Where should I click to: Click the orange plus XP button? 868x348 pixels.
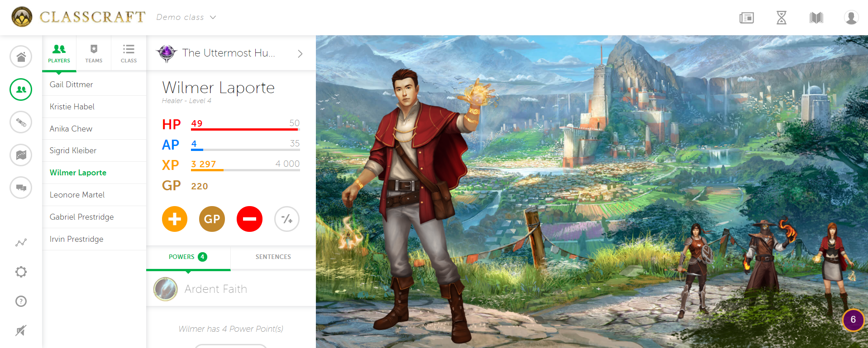(175, 219)
